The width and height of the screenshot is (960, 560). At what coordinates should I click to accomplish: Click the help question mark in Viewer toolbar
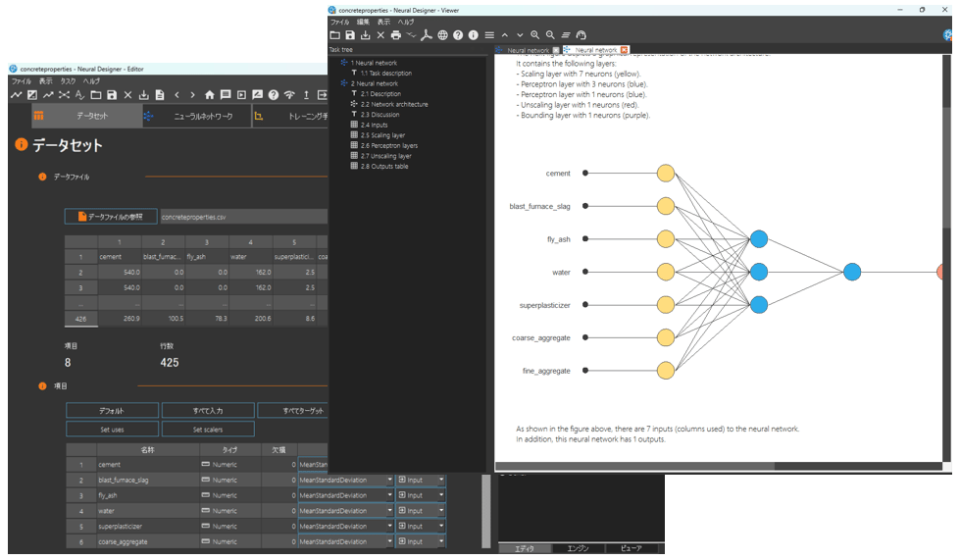tap(458, 35)
